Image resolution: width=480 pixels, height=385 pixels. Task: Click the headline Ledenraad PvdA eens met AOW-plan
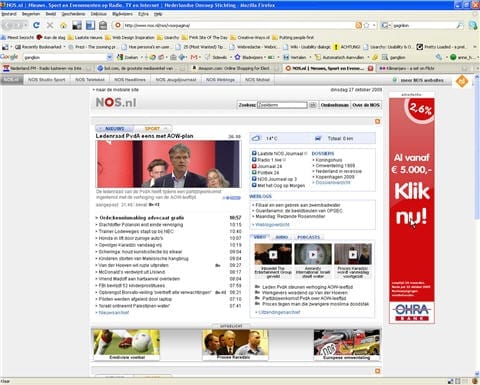[144, 136]
